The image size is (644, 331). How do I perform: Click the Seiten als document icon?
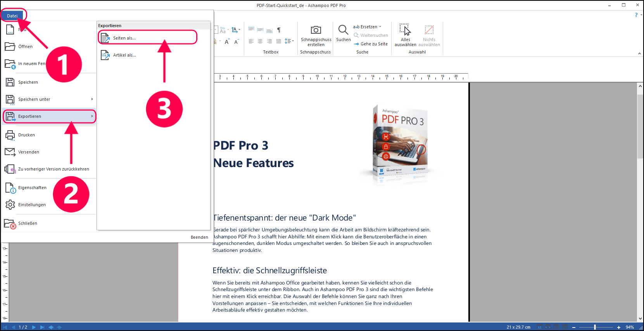pos(105,38)
